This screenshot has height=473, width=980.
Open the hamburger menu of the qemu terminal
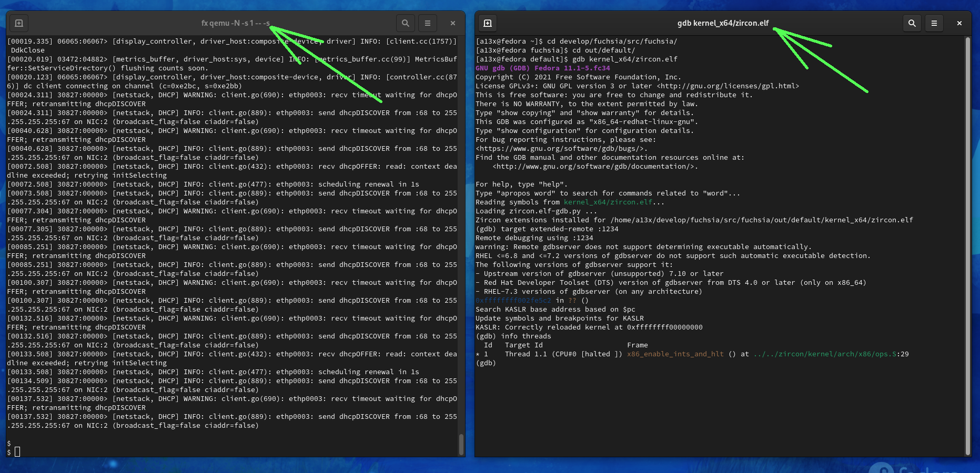(427, 23)
